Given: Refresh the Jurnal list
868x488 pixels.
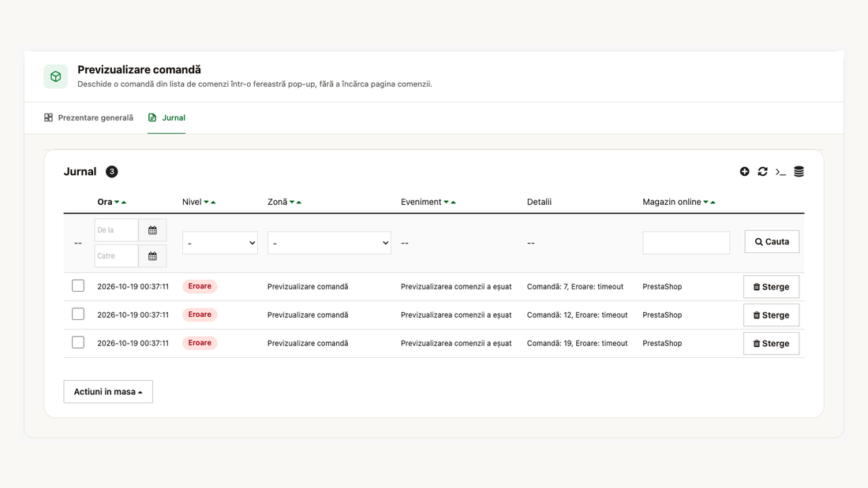Looking at the screenshot, I should click(x=763, y=172).
